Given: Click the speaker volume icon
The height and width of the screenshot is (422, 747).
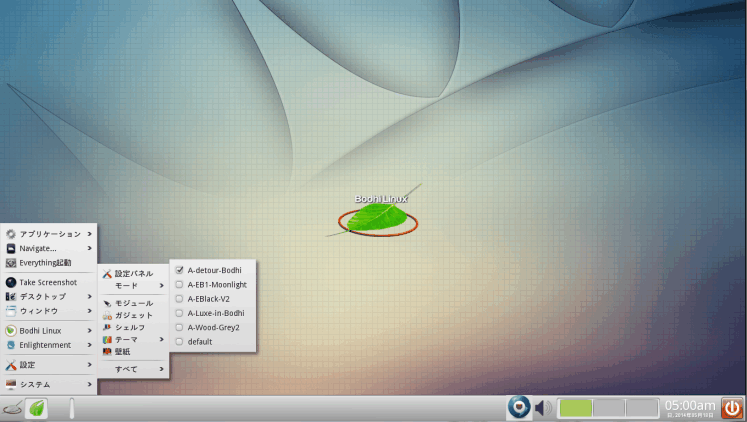Looking at the screenshot, I should click(543, 408).
